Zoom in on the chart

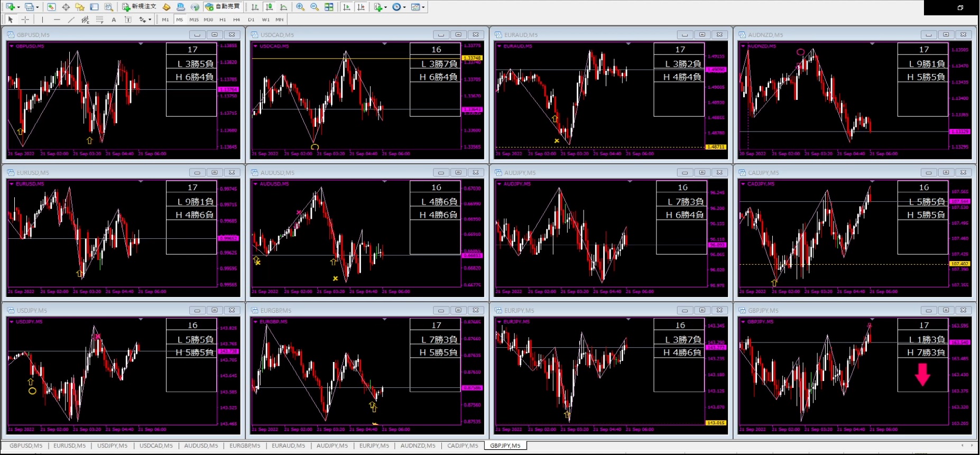(x=300, y=7)
